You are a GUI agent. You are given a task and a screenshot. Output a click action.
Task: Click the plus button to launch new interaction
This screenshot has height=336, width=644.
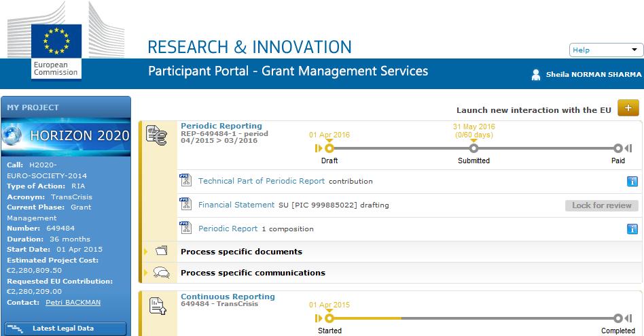click(628, 107)
